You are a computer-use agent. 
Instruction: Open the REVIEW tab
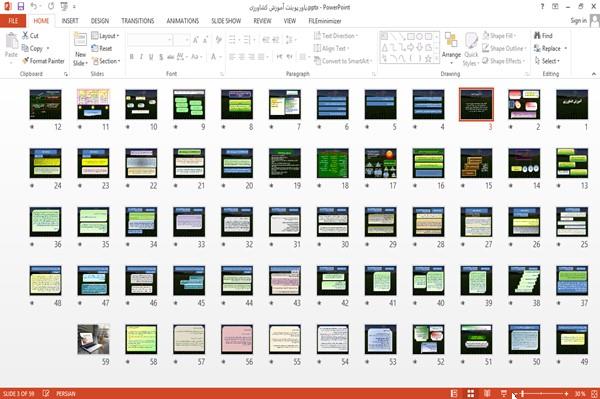point(262,21)
